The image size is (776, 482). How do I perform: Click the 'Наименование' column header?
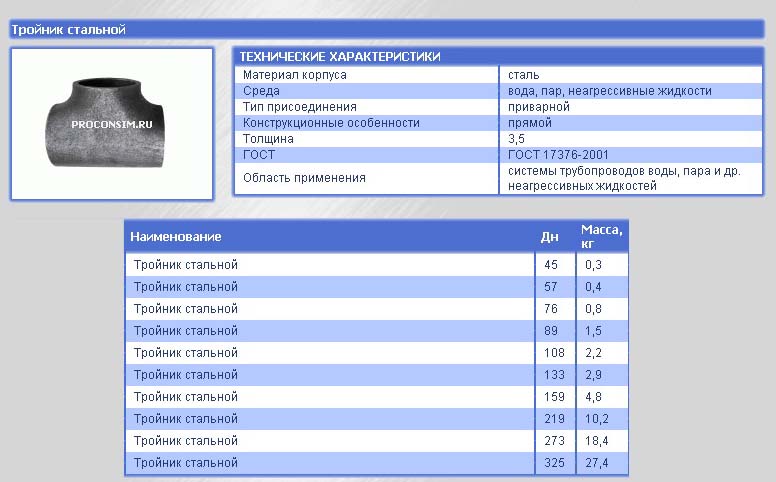coord(176,237)
